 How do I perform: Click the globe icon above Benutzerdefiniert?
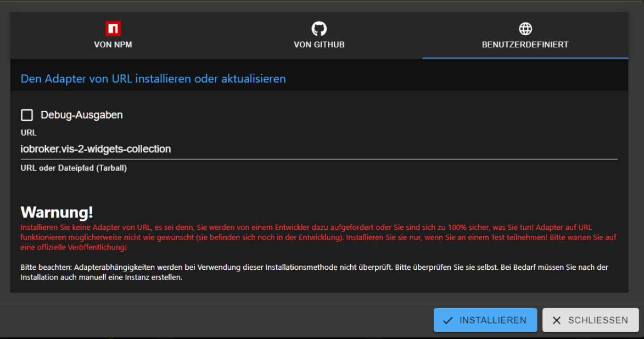pyautogui.click(x=525, y=29)
